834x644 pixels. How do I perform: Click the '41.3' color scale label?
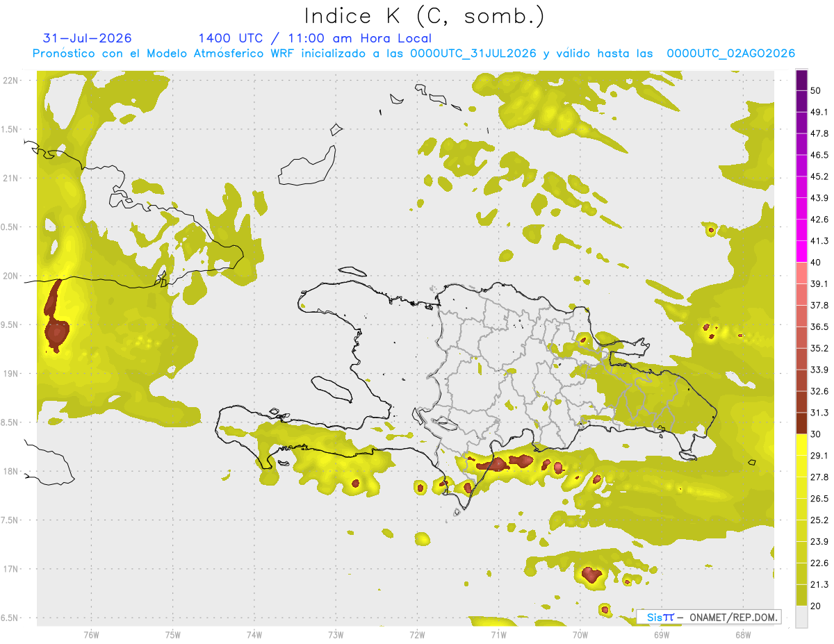[819, 241]
